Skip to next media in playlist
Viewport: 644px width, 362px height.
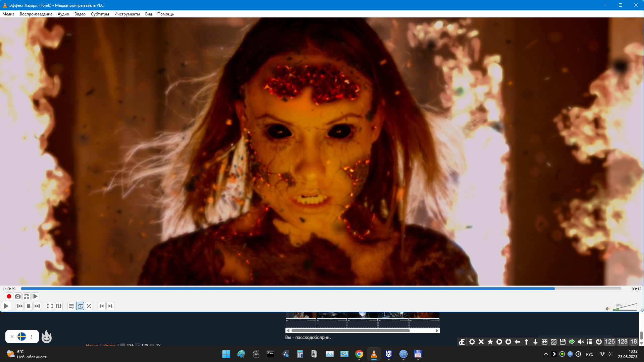coord(37,306)
